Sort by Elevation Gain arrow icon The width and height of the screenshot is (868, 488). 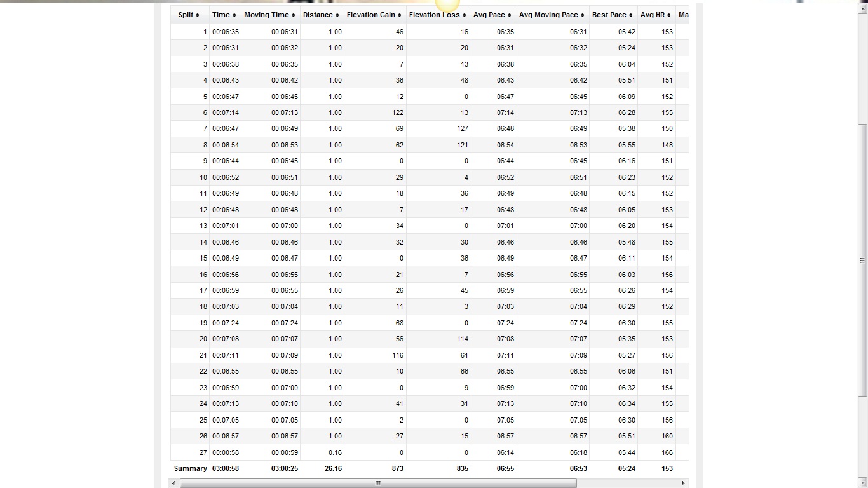coord(399,15)
